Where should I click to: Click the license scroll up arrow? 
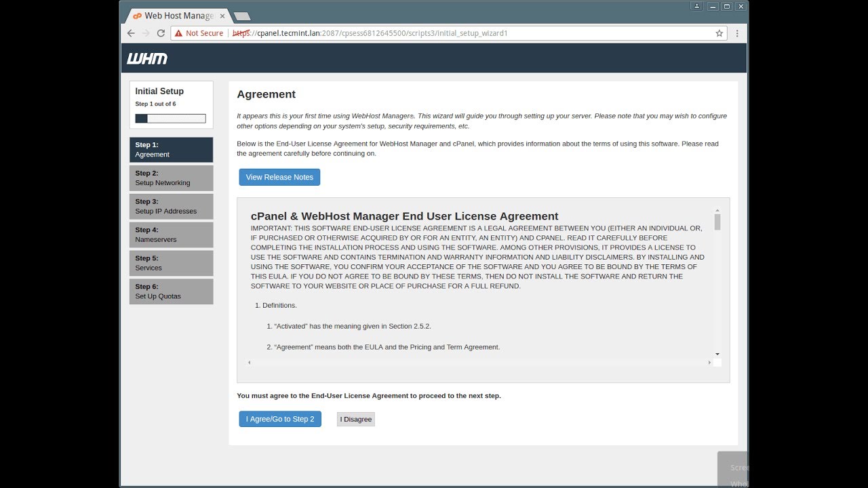click(717, 210)
